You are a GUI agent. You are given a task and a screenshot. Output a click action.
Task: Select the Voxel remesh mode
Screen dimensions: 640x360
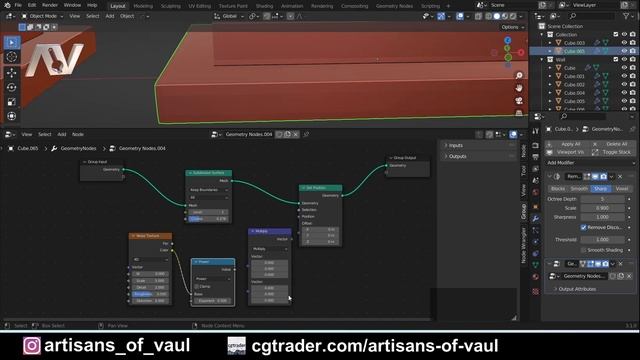tap(622, 189)
